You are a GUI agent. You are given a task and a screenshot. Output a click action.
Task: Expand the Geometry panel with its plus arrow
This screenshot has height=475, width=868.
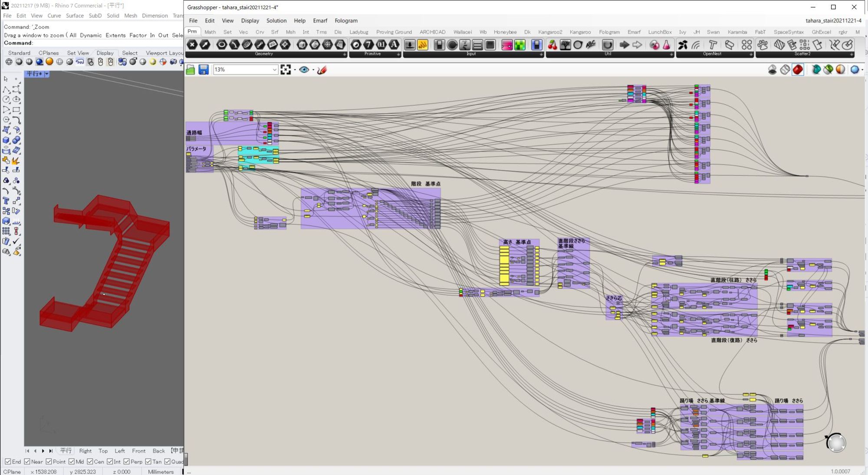pos(345,54)
